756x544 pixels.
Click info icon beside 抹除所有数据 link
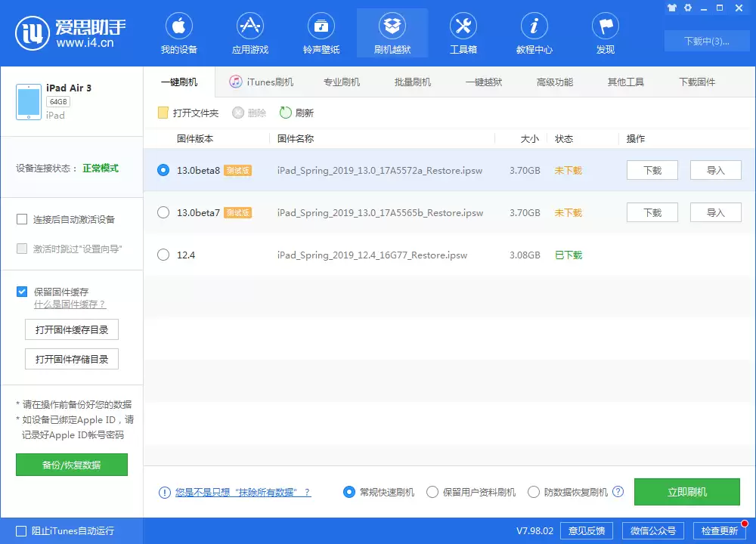pyautogui.click(x=164, y=493)
